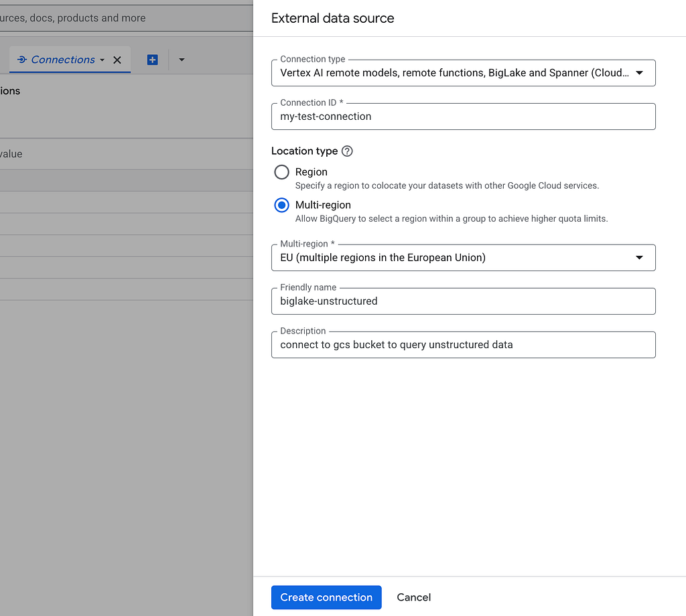
Task: Open Location type help icon
Action: 347,151
